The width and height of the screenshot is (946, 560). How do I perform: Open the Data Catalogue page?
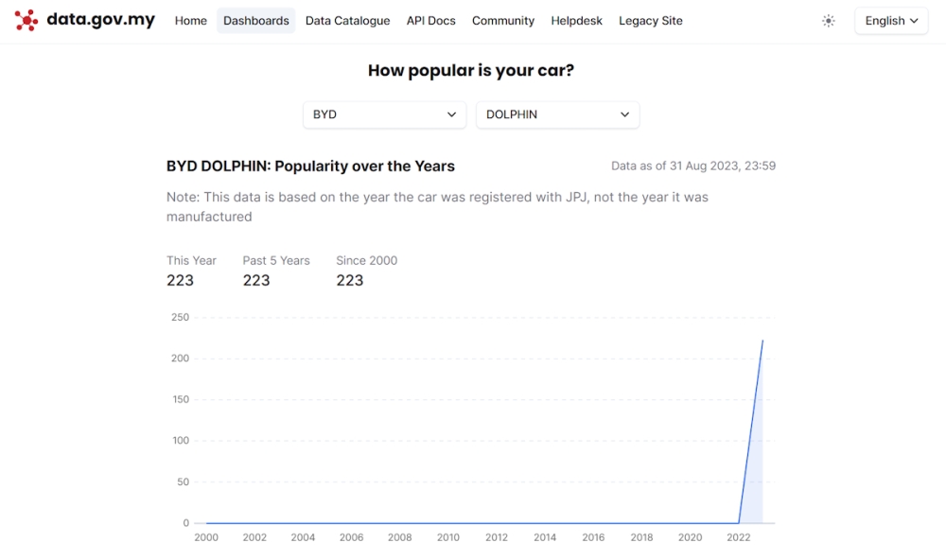pos(347,21)
